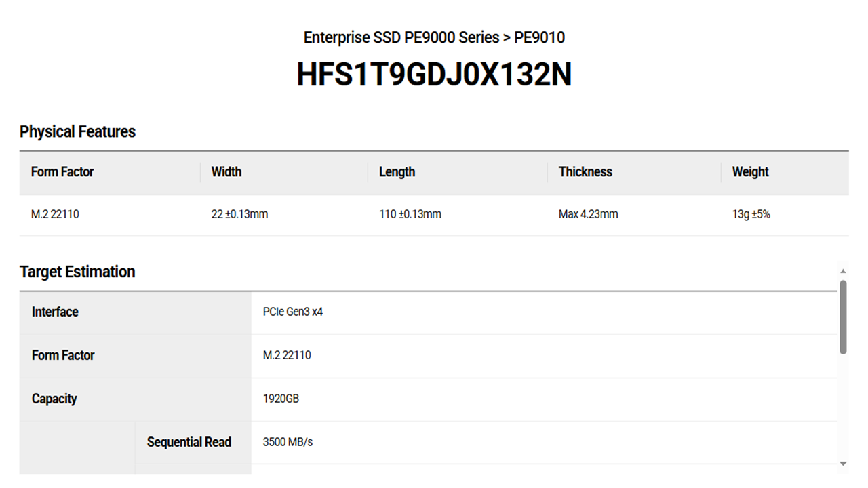
Task: Select the 13g ±5% weight value
Action: pyautogui.click(x=751, y=214)
